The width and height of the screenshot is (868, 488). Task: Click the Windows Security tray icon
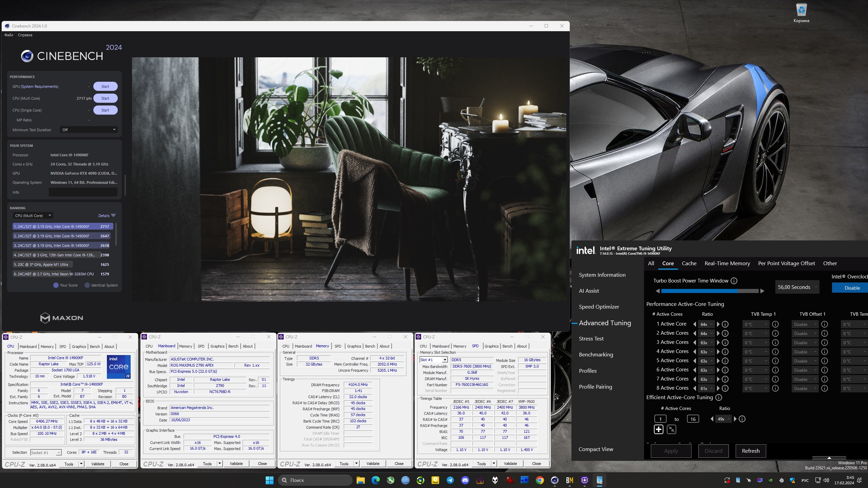point(792,480)
